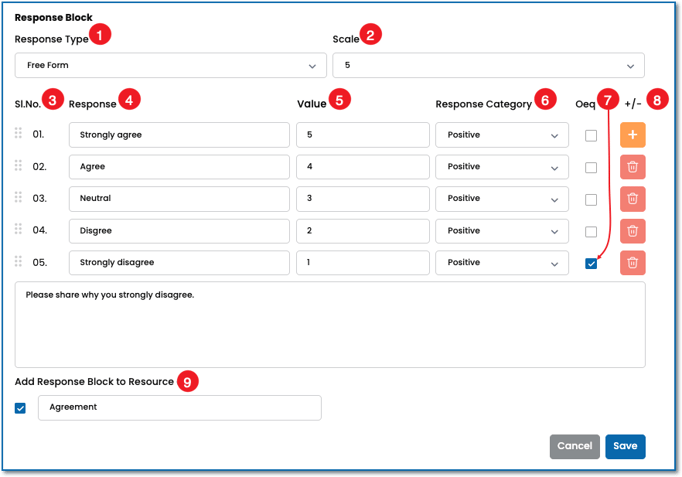Enable Oeq for Neutral row
The image size is (682, 477).
coord(591,200)
